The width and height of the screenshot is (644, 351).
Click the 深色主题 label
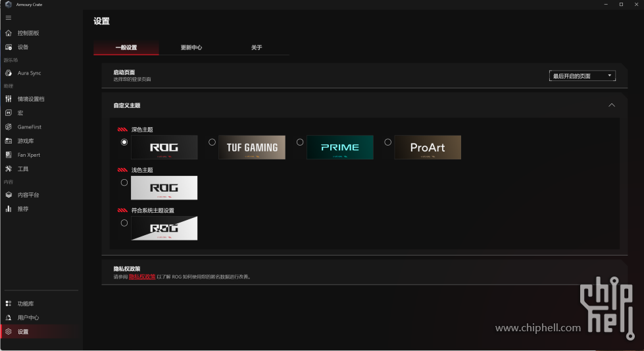click(142, 130)
